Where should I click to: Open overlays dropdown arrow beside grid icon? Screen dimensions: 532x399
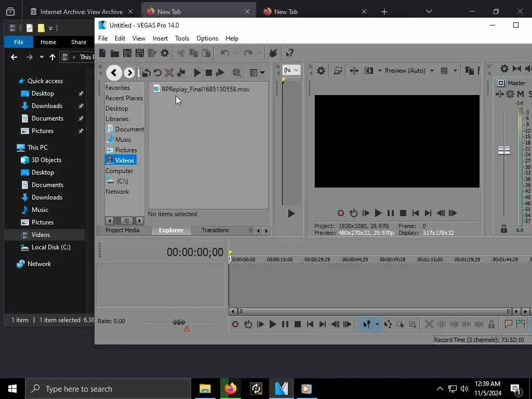455,71
